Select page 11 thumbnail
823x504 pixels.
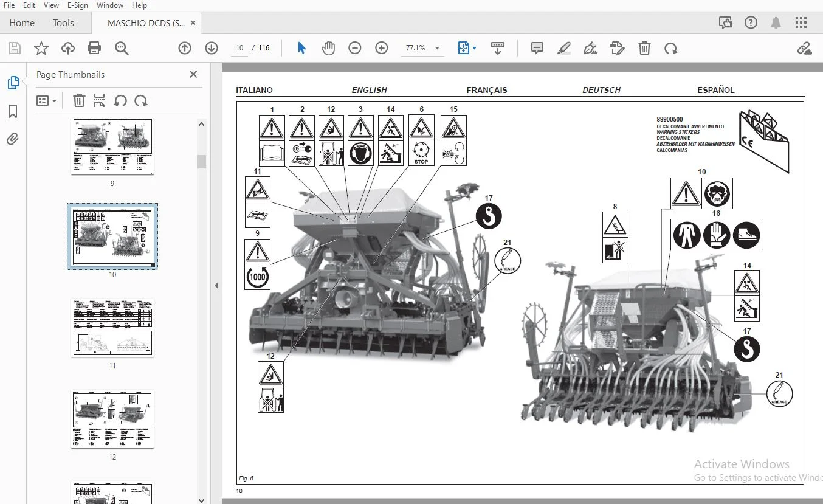112,328
